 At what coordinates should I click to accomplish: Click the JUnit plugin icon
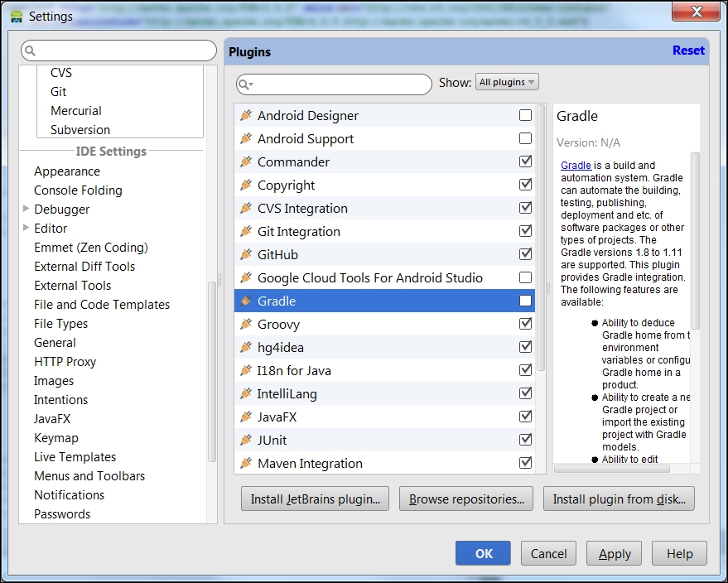[246, 440]
